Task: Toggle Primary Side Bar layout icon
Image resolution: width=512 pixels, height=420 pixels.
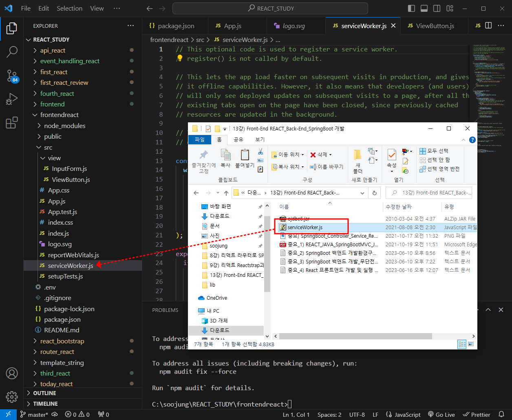Action: [411, 8]
